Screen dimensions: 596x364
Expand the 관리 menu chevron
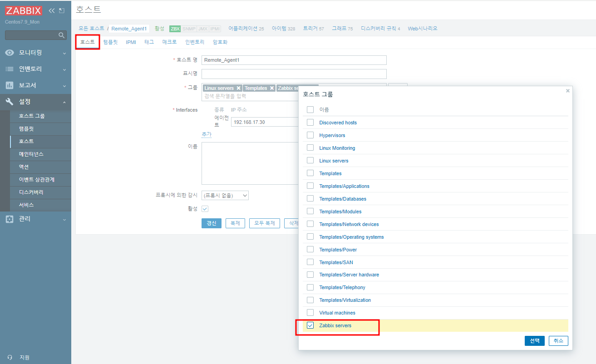pyautogui.click(x=64, y=219)
